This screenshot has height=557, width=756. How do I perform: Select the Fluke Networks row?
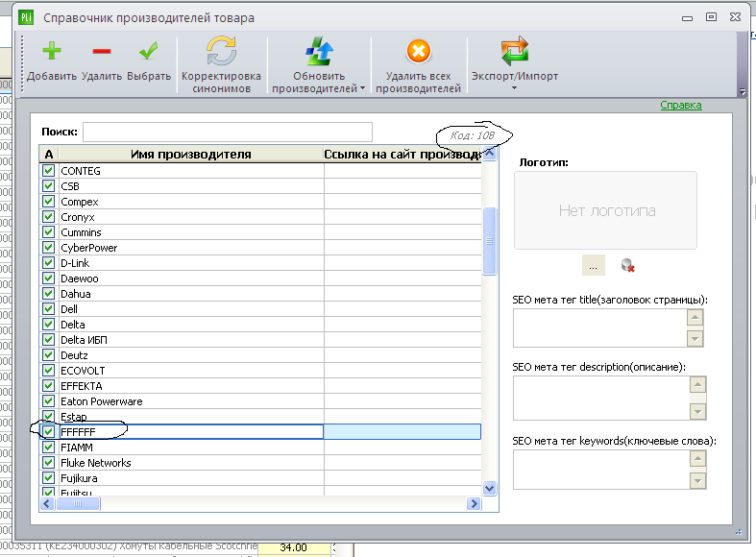[x=260, y=463]
